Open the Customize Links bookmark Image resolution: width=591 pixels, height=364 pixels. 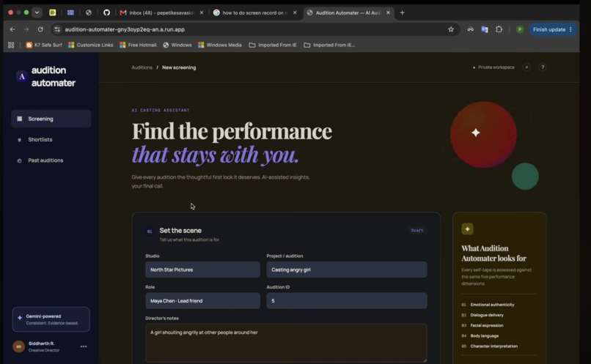coord(90,45)
